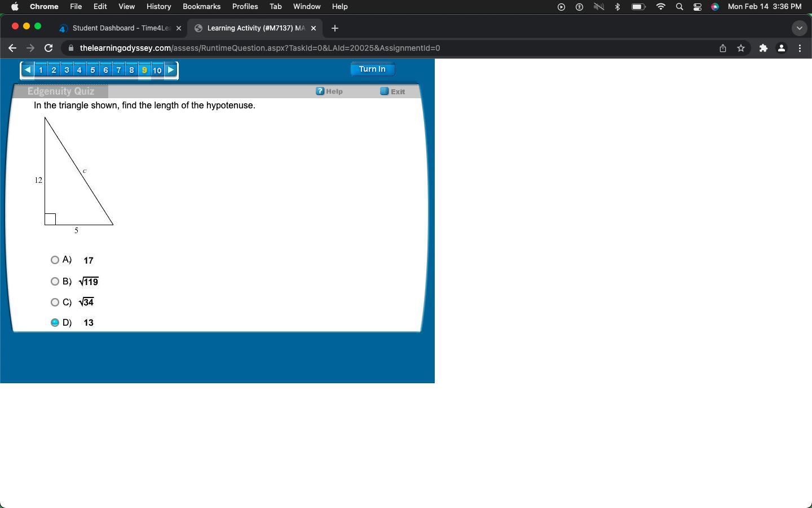Open the Chrome app menu
Viewport: 812px width, 508px height.
point(44,7)
